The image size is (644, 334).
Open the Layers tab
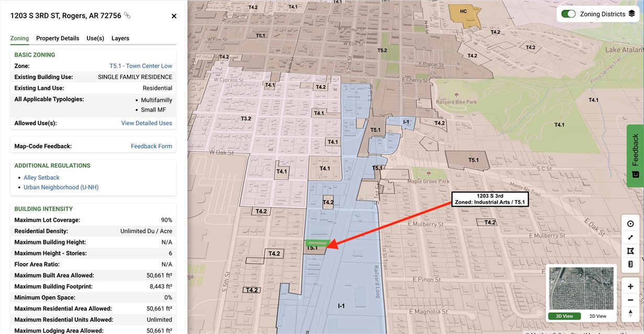[120, 38]
